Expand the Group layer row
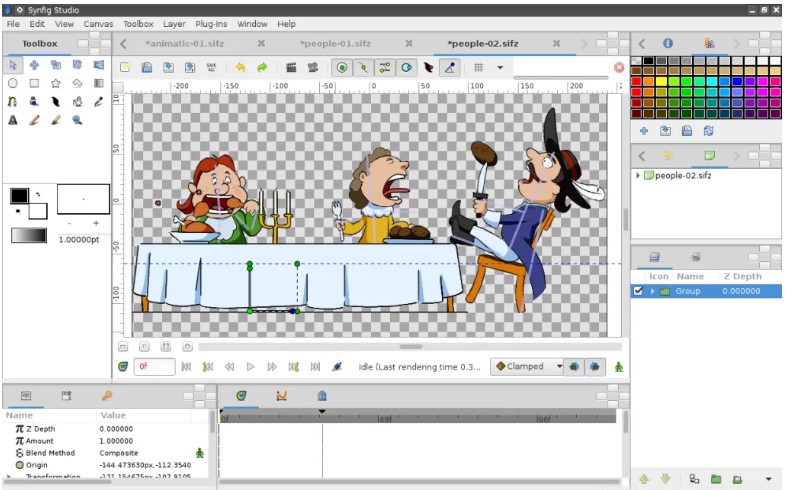 coord(652,291)
